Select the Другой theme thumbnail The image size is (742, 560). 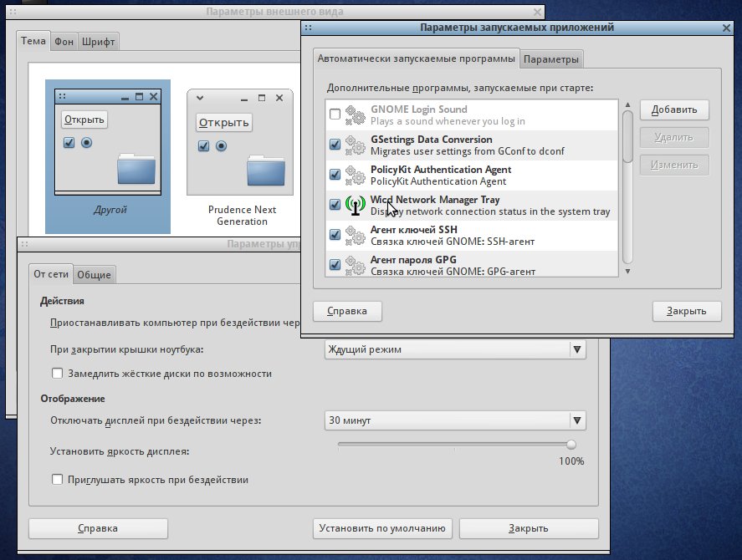108,156
